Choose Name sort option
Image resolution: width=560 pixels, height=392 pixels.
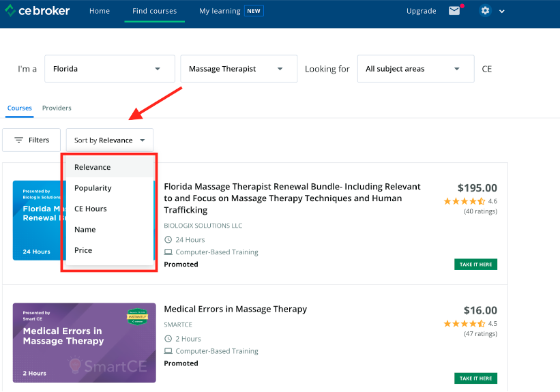pyautogui.click(x=110, y=229)
